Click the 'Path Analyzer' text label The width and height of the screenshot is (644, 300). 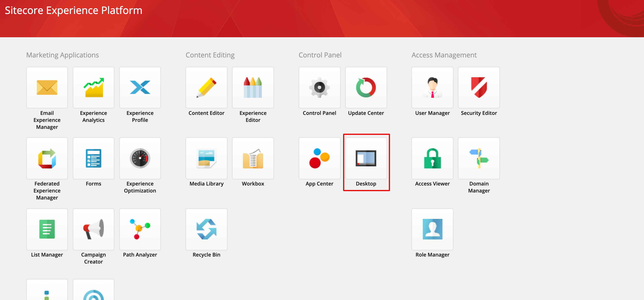(140, 255)
